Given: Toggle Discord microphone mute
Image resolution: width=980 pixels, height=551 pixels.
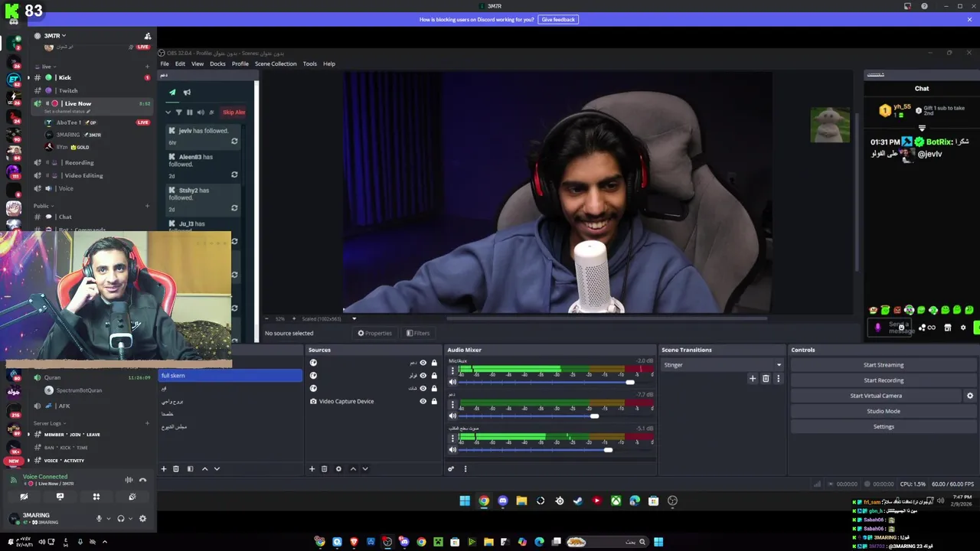Looking at the screenshot, I should 99,518.
